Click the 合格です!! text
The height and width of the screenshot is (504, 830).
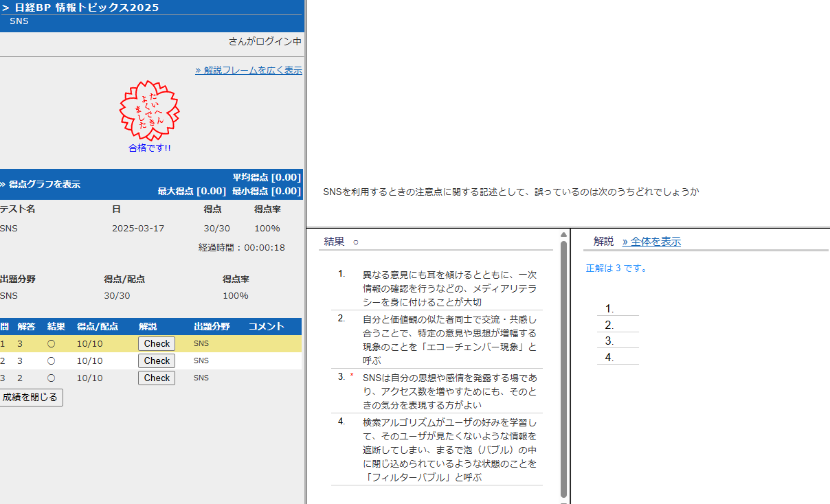149,148
